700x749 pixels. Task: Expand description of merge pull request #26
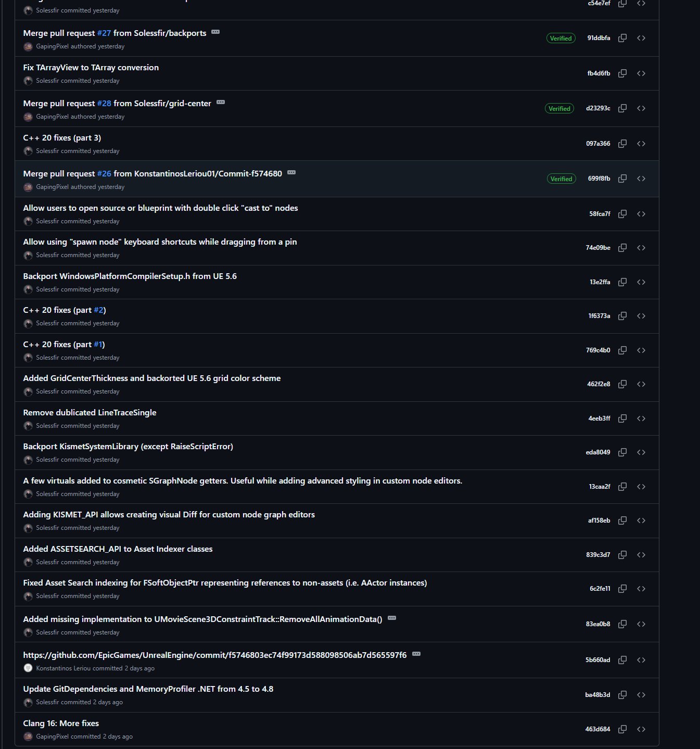pos(291,173)
